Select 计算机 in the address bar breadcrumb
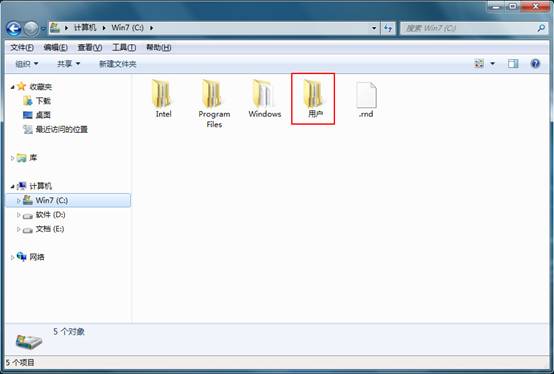Image resolution: width=554 pixels, height=374 pixels. (x=85, y=28)
